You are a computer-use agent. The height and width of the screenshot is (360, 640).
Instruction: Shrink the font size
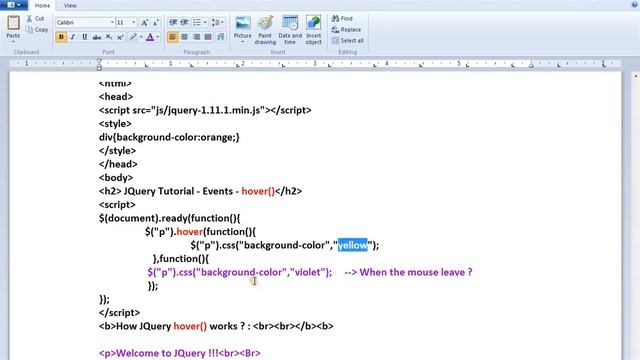[x=156, y=23]
